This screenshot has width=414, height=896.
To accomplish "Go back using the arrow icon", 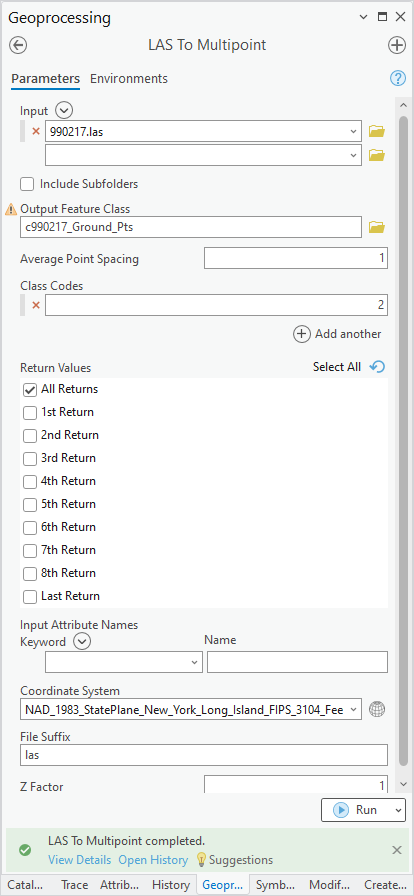I will click(x=18, y=45).
